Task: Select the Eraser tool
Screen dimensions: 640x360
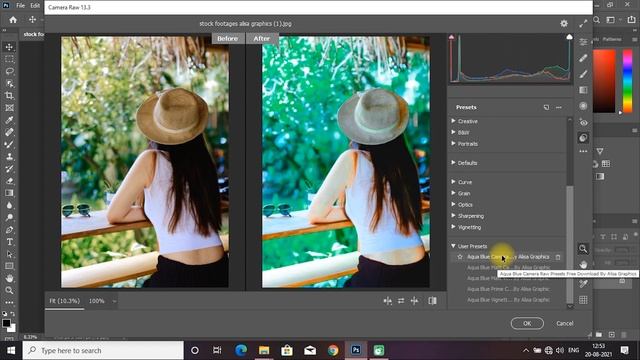Action: 9,181
